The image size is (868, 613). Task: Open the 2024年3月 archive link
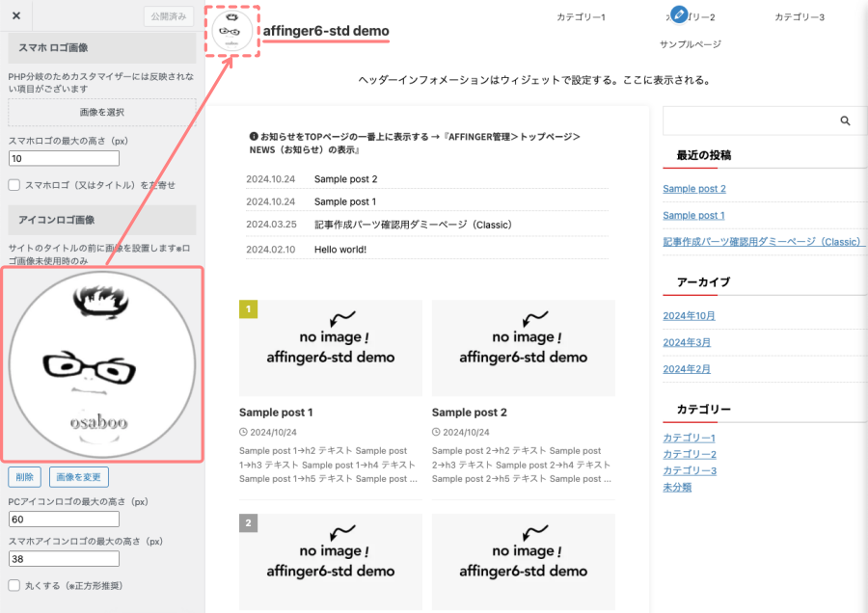tap(687, 341)
